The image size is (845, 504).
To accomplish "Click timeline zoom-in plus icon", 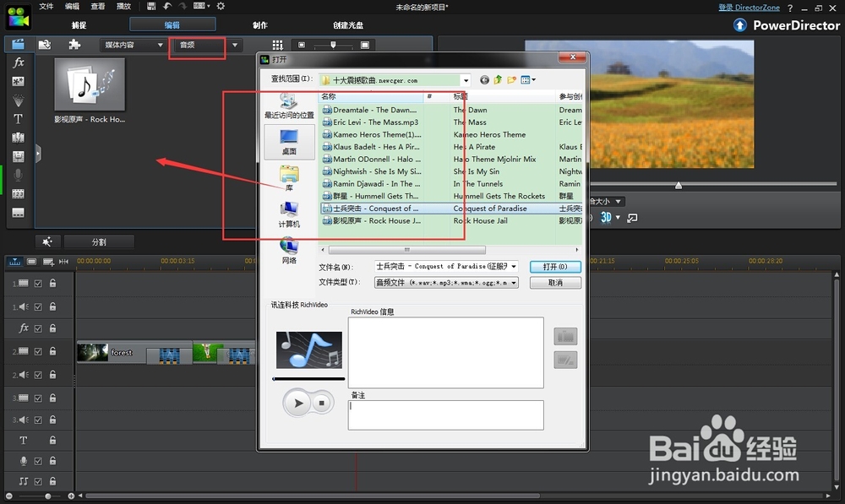I will [x=71, y=496].
